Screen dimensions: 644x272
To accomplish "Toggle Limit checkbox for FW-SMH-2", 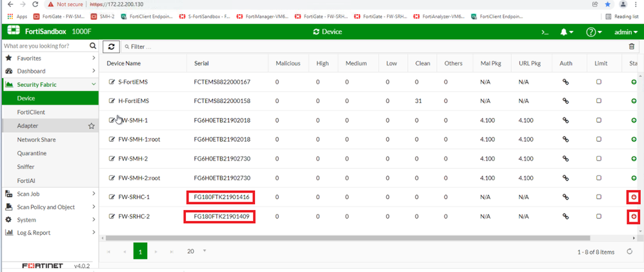I will (599, 159).
